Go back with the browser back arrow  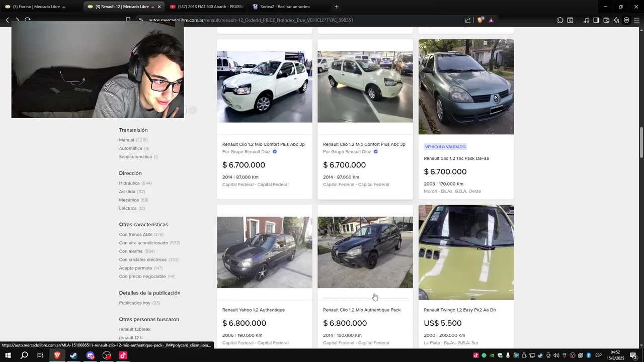click(x=7, y=20)
